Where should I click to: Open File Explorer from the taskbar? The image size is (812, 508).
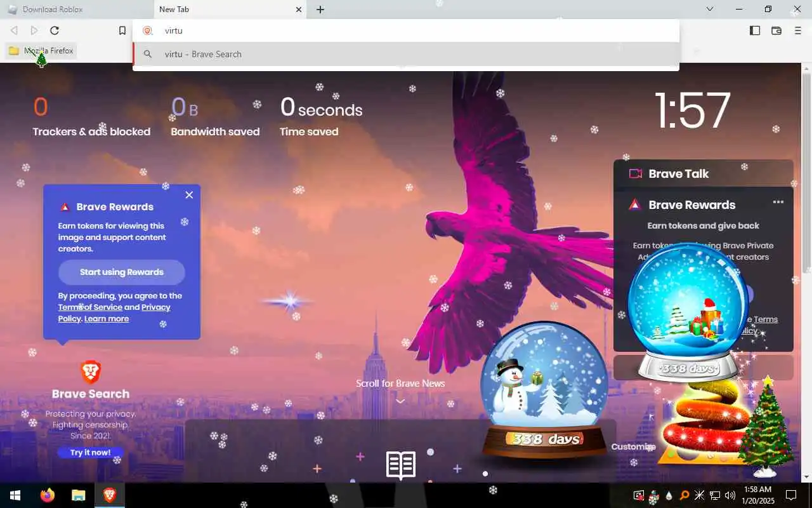point(78,495)
